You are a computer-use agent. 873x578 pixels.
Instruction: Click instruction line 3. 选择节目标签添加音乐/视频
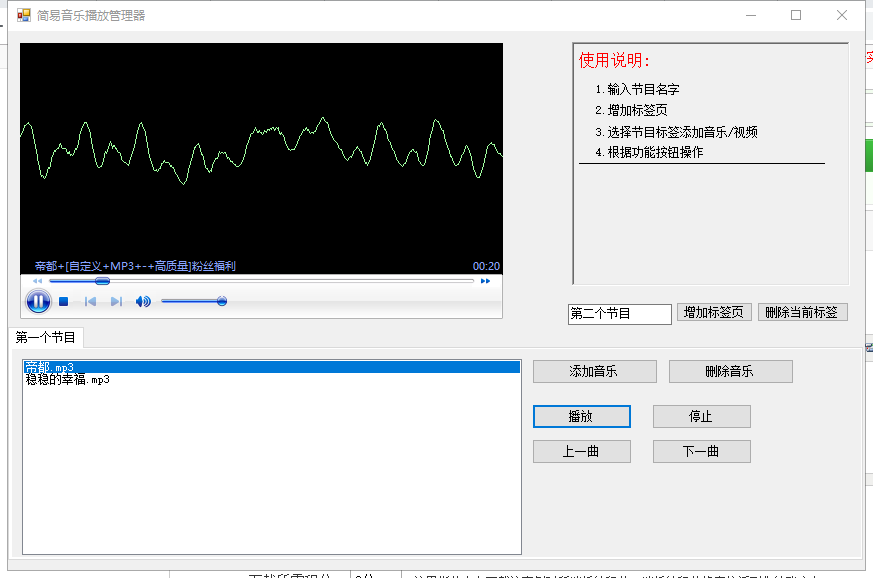coord(676,132)
